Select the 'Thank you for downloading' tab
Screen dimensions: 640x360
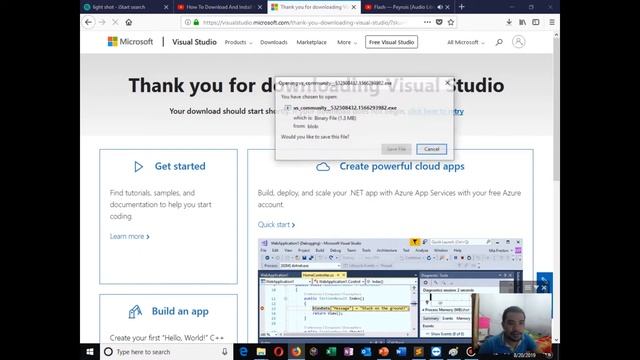[314, 7]
